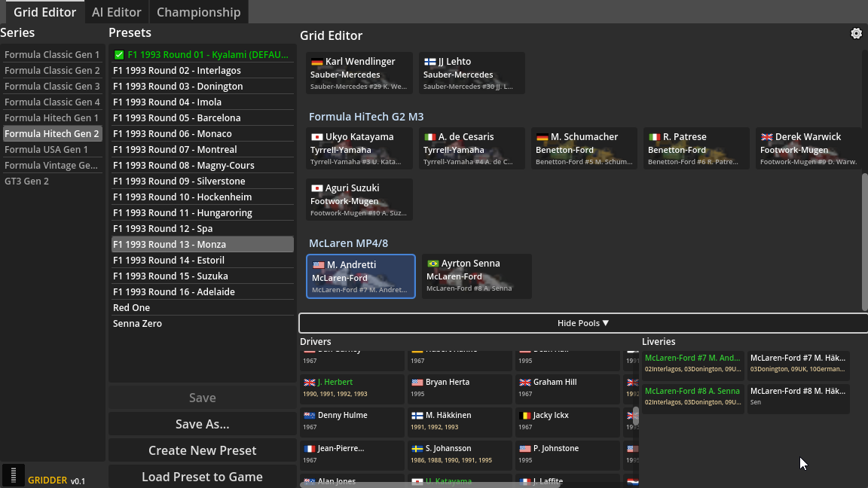Select the Red One preset
This screenshot has height=488, width=868.
[203, 307]
